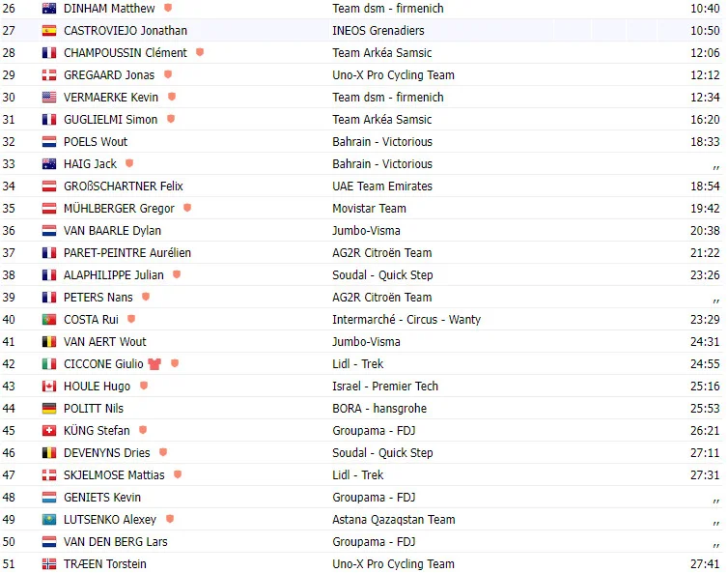Select time gap 12:06
728x573 pixels.
(x=705, y=53)
